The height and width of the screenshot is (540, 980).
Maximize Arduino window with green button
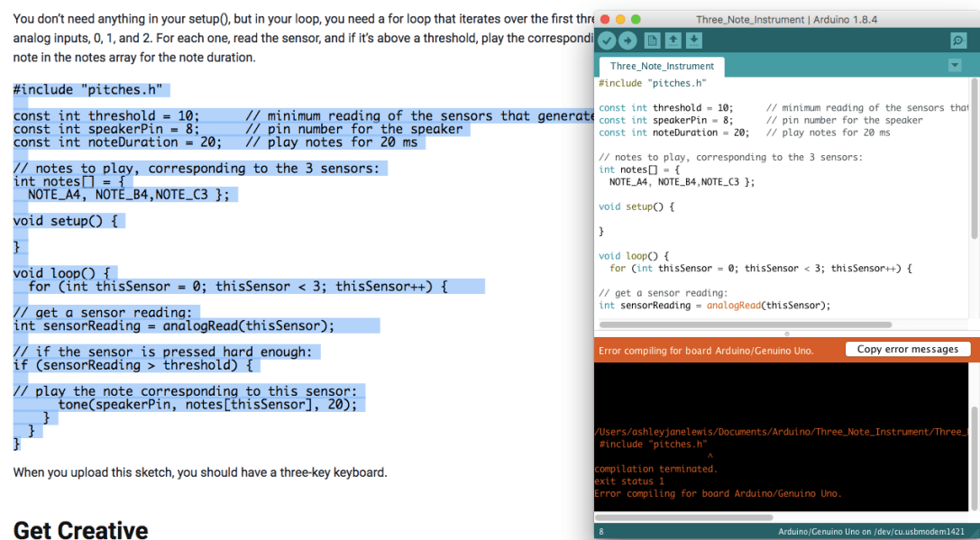click(636, 19)
